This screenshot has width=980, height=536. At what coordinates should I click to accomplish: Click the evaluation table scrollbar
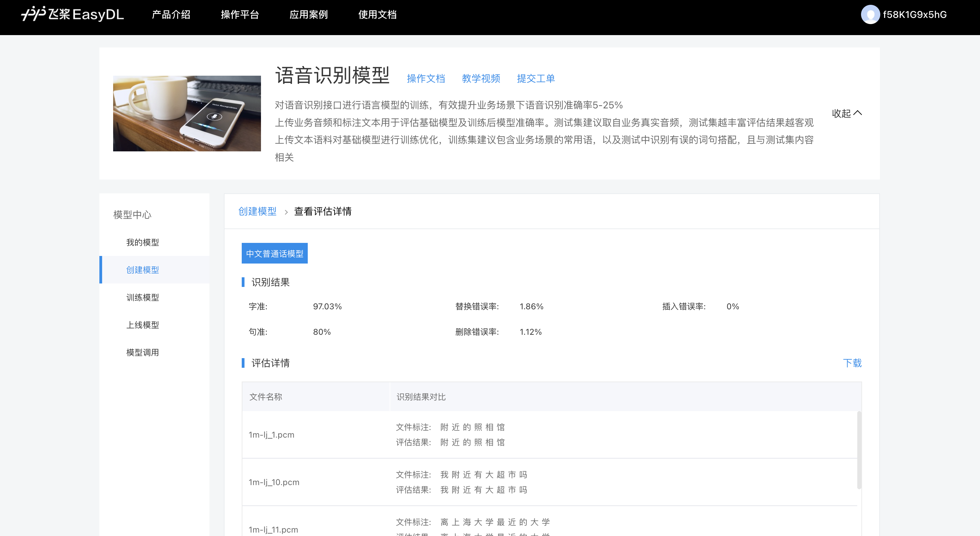(x=859, y=450)
